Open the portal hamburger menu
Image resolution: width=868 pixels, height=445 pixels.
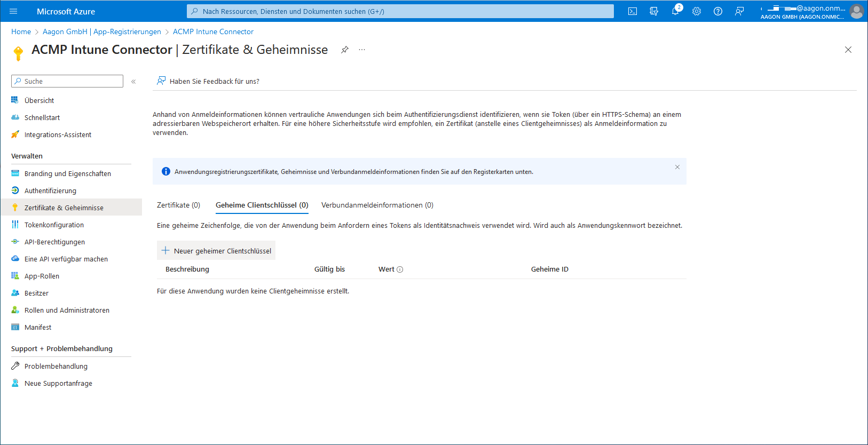(x=13, y=11)
